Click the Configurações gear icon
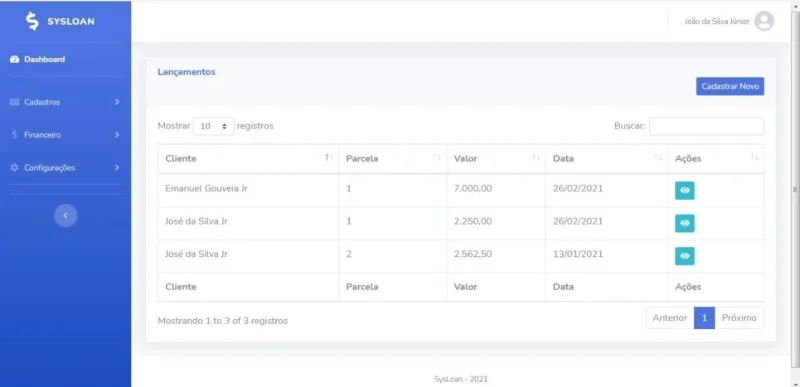This screenshot has width=800, height=387. tap(14, 168)
